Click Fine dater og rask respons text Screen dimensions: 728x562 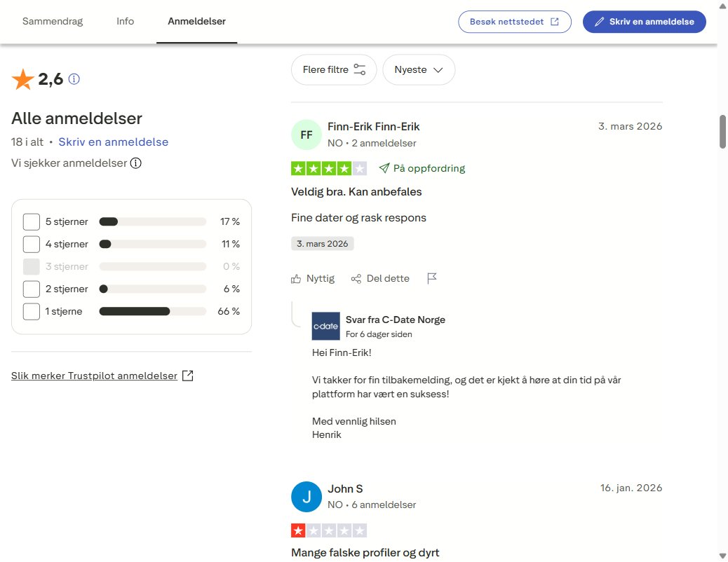358,218
